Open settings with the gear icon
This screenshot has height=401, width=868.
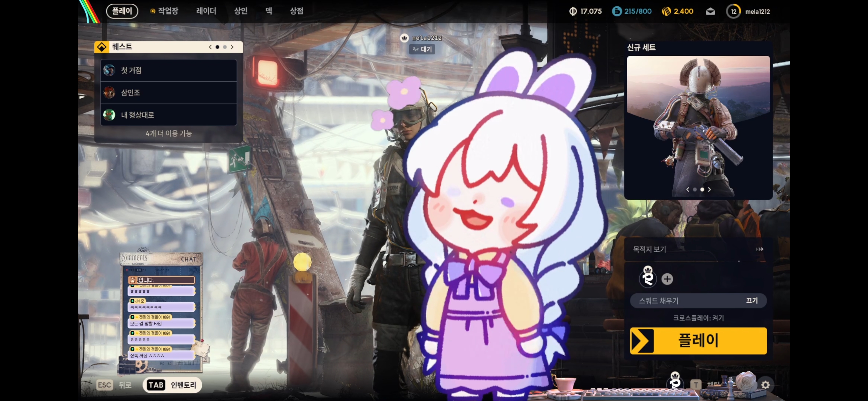(765, 385)
